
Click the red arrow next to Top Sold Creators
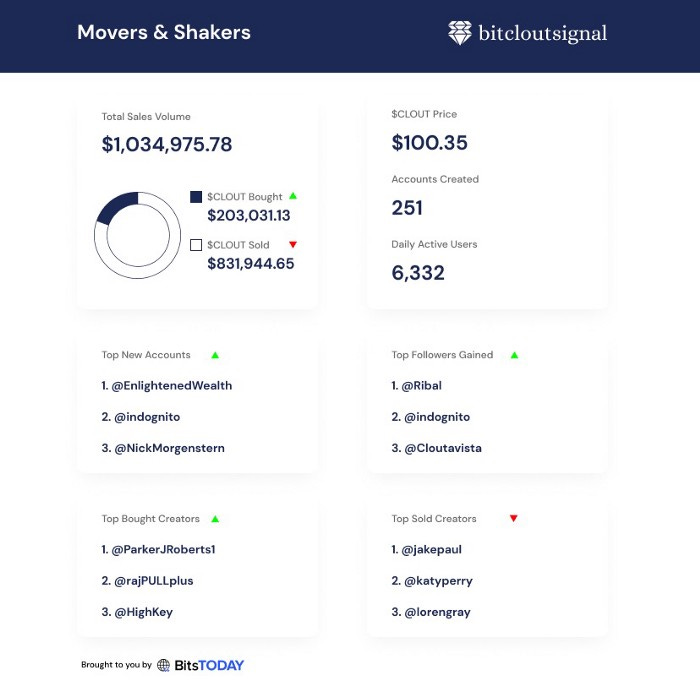pos(513,518)
